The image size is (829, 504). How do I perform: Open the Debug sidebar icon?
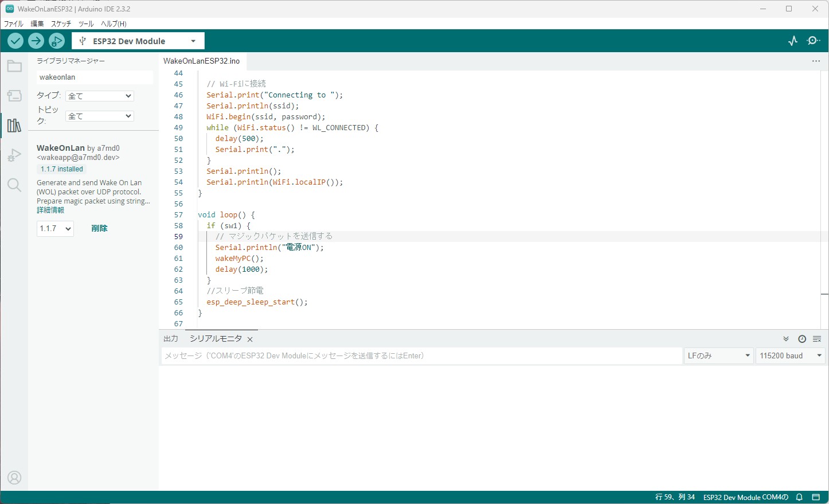tap(14, 155)
